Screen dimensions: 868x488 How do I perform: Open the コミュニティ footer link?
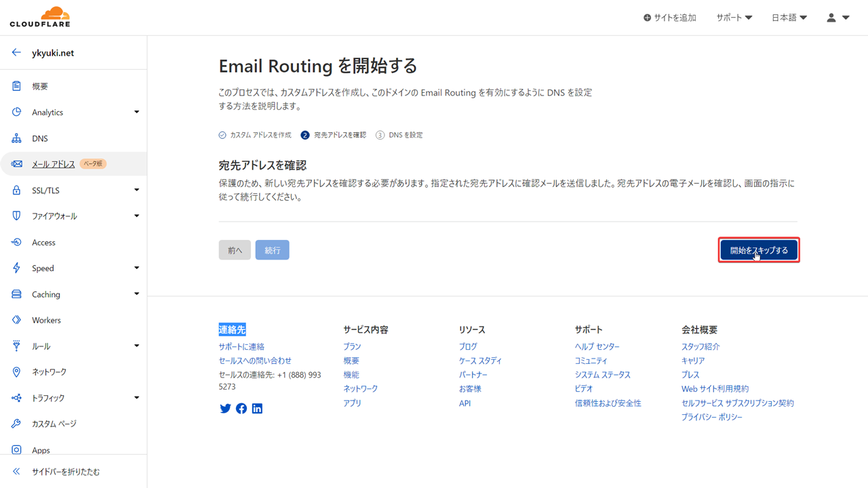[x=591, y=361]
